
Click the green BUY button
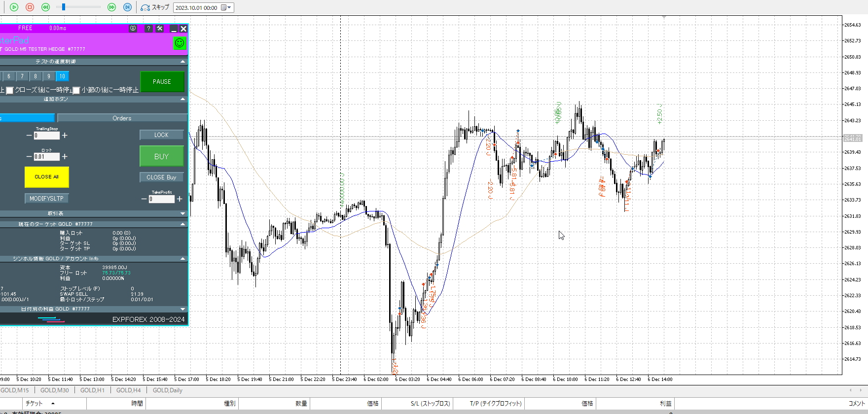161,156
